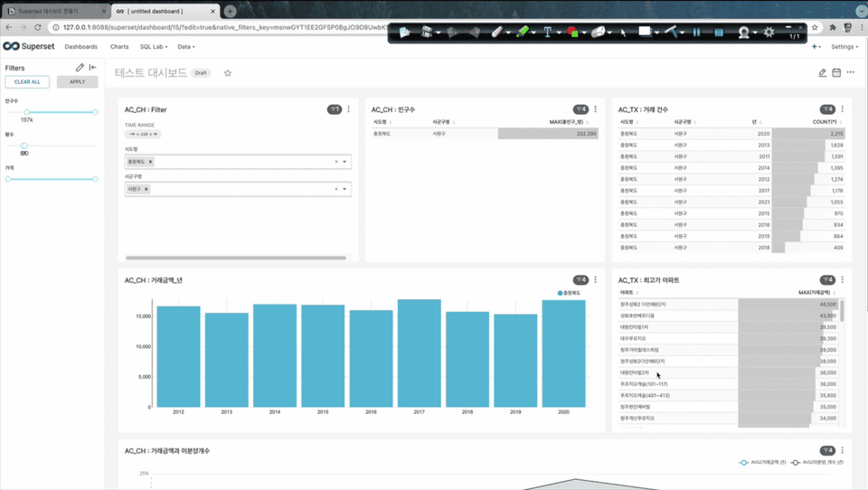This screenshot has width=868, height=490.
Task: Stop the screen recording
Action: (719, 33)
